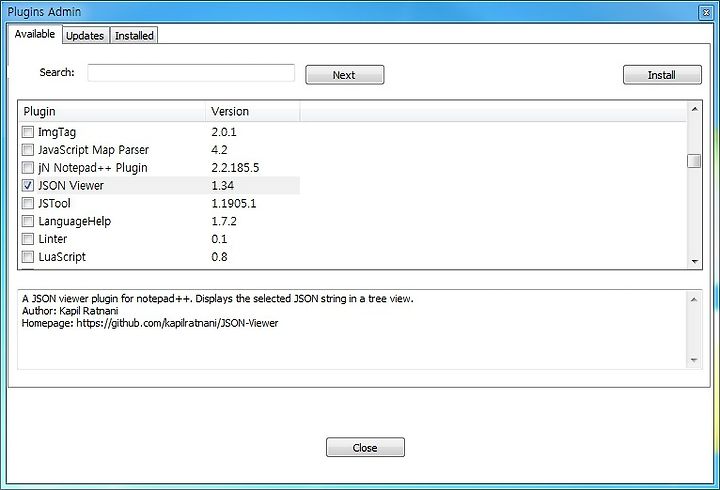Close the Plugins Admin dialog with Close button
Viewport: 720px width, 490px height.
[365, 447]
